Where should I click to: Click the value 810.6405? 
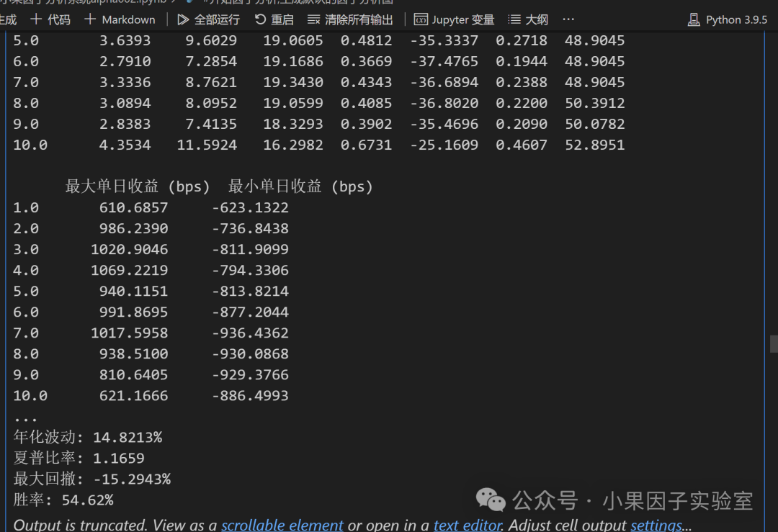pos(133,375)
